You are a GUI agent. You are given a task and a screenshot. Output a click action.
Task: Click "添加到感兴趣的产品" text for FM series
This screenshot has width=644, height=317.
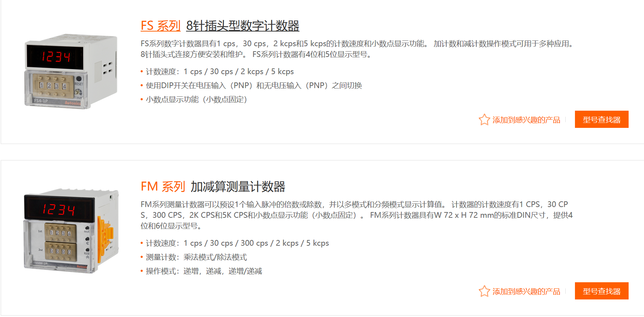[x=526, y=292]
